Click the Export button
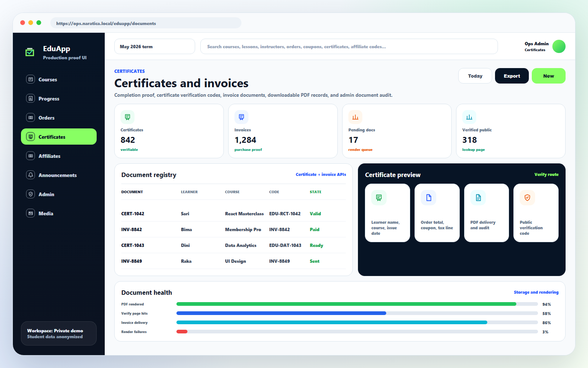 (x=512, y=76)
